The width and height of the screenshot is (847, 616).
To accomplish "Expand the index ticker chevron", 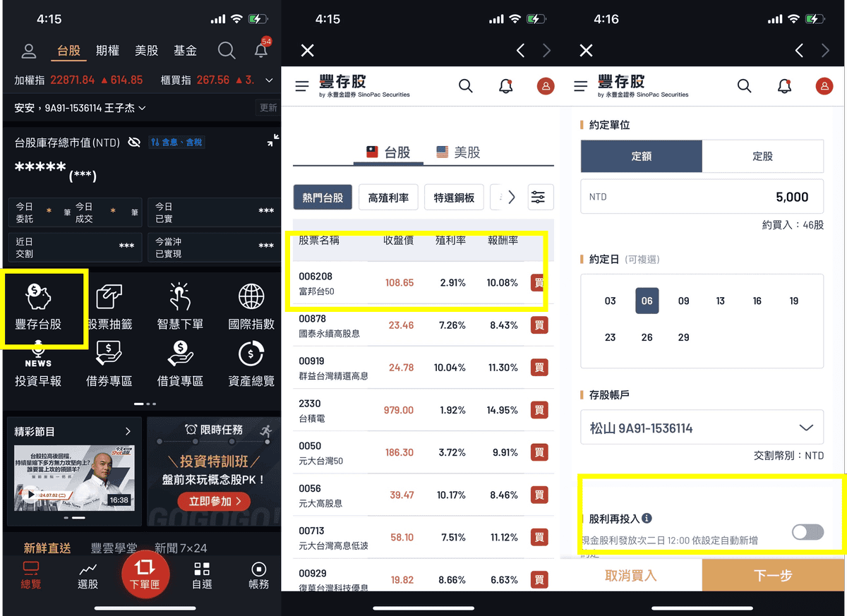I will (269, 80).
